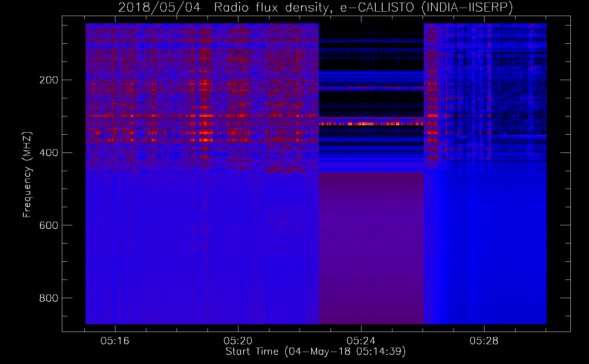Click the 05:16 time tick label
Screen dimensions: 589x364
[x=115, y=341]
